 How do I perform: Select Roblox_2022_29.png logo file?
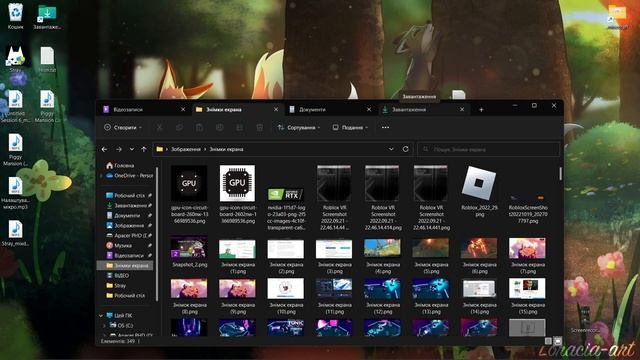(479, 191)
